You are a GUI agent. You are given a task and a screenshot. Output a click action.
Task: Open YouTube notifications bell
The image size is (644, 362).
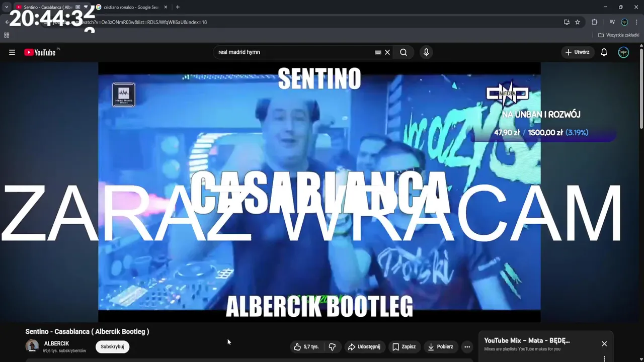tap(604, 52)
